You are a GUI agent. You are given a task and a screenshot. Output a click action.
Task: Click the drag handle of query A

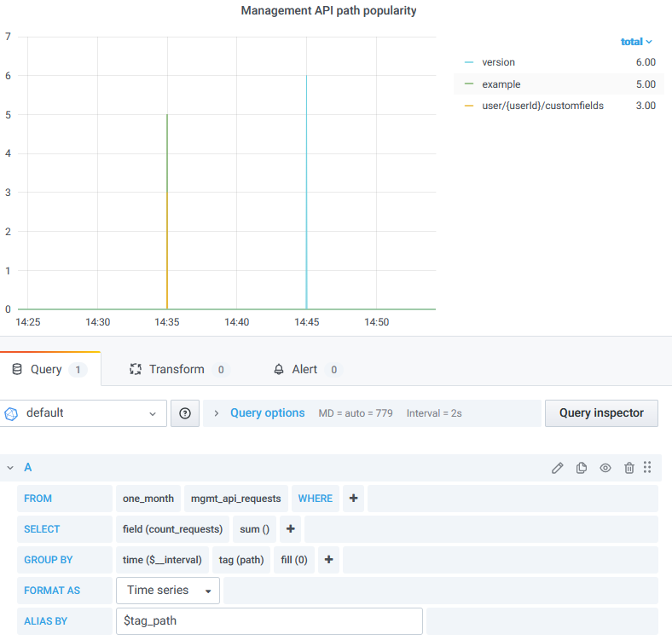[647, 468]
